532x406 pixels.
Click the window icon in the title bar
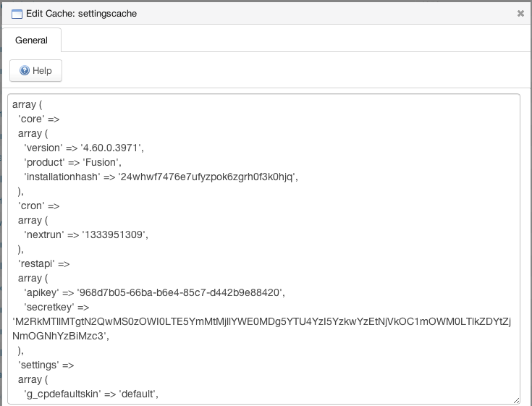pyautogui.click(x=17, y=14)
